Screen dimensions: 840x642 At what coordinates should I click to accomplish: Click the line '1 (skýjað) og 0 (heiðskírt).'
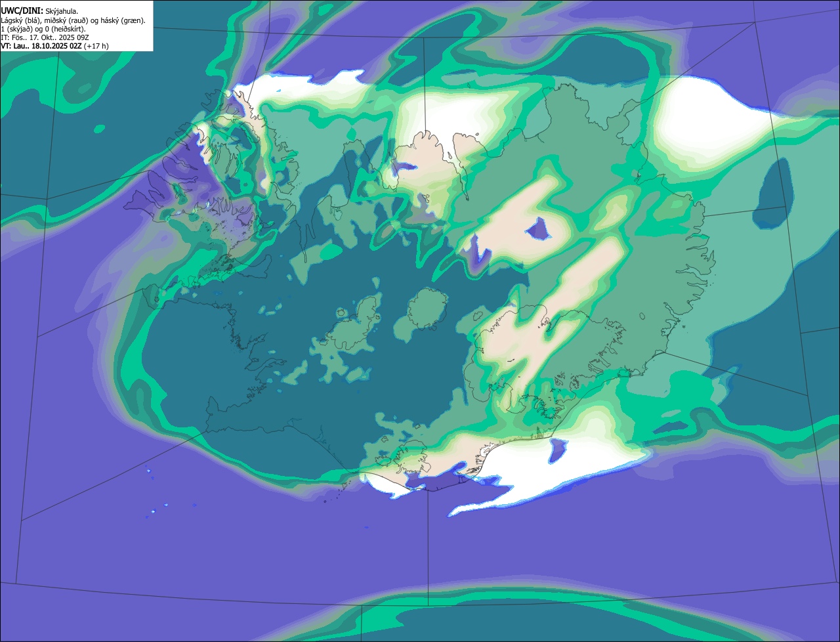click(x=43, y=29)
